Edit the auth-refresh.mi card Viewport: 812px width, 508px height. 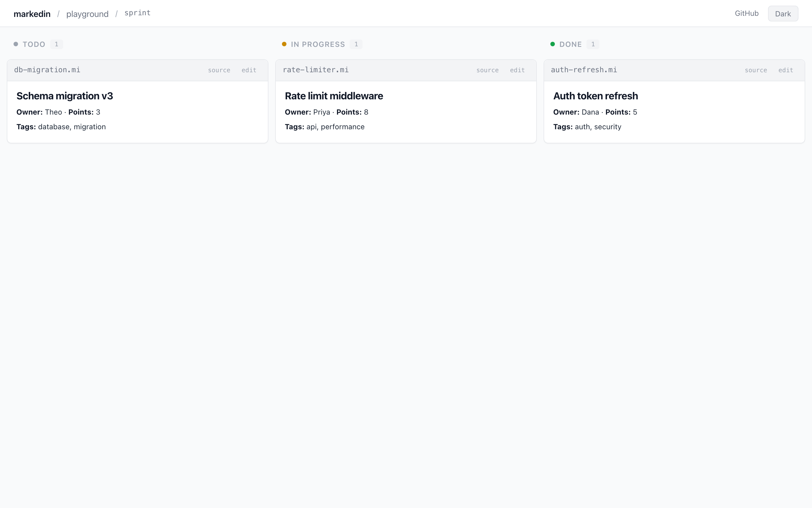[786, 70]
